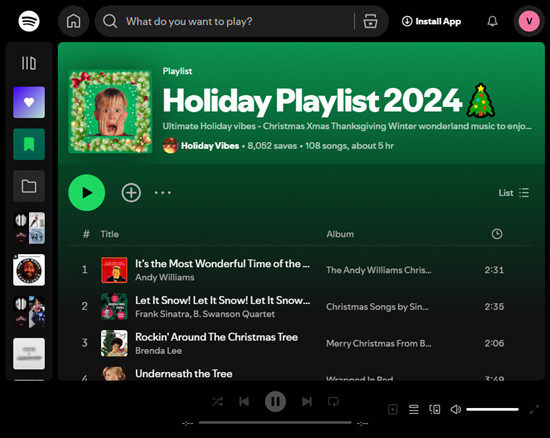Viewport: 550px width, 438px height.
Task: Open notifications bell
Action: (x=492, y=21)
